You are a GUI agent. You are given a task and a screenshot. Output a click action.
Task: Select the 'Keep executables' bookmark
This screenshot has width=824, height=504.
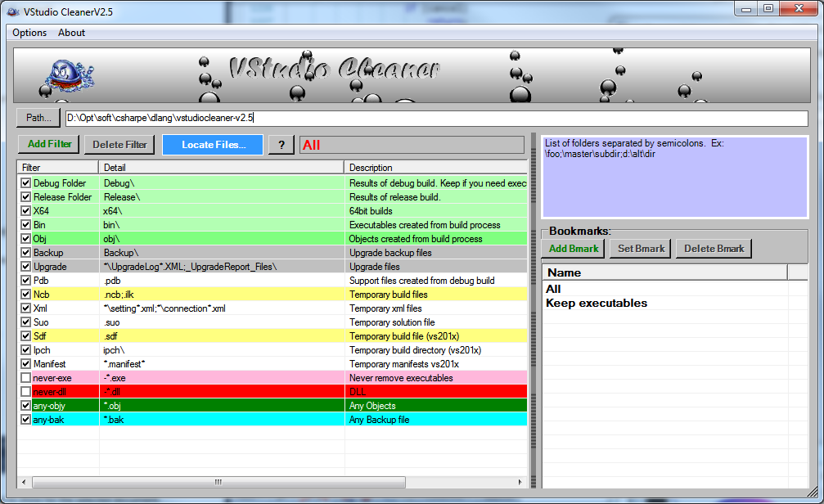click(597, 304)
